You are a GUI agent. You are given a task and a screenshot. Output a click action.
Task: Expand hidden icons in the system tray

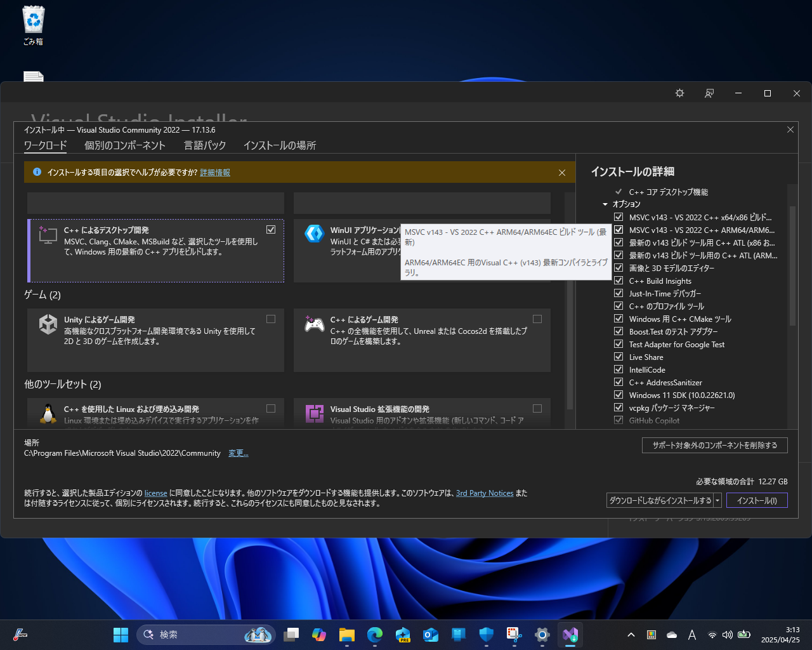(631, 634)
